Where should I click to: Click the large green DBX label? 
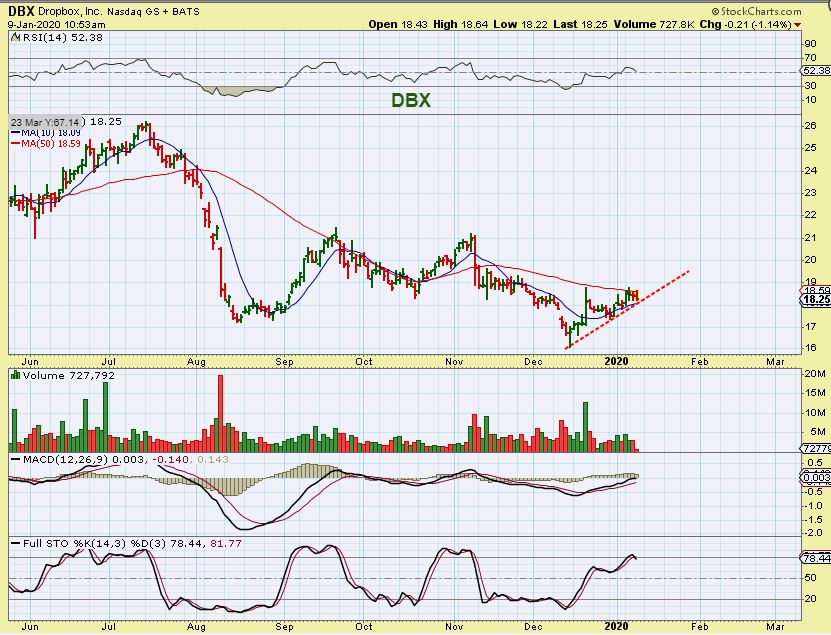click(411, 100)
